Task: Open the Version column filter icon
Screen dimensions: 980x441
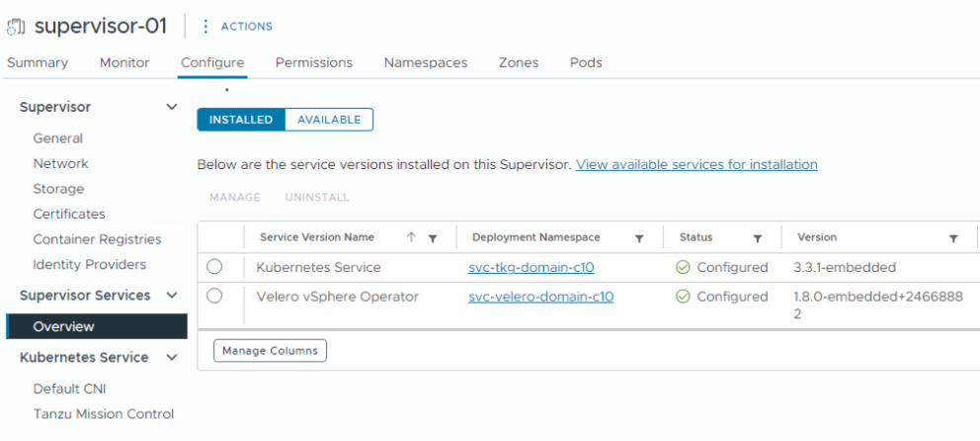Action: click(953, 238)
